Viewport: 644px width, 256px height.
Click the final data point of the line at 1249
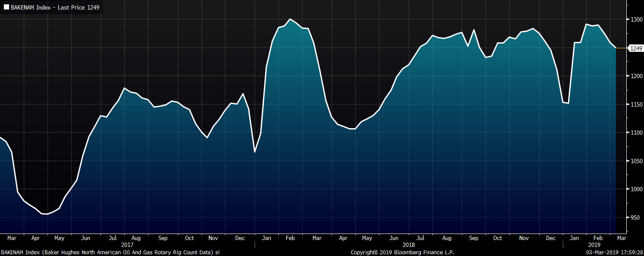616,48
